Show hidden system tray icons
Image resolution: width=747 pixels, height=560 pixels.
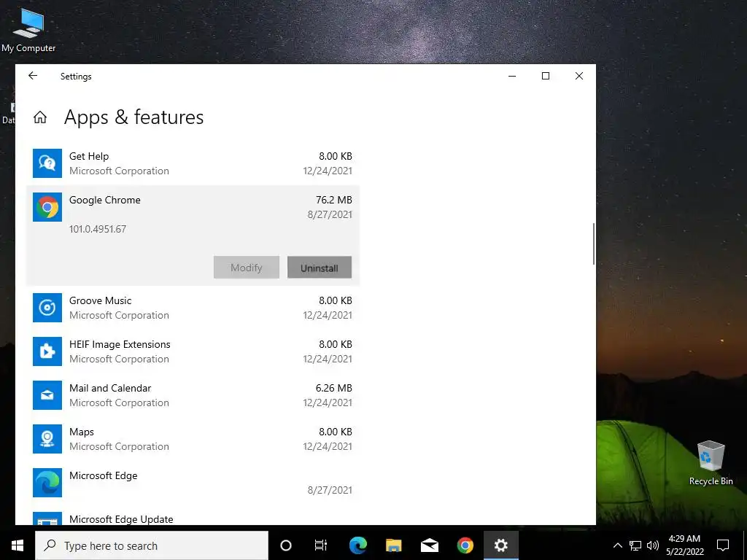pyautogui.click(x=617, y=545)
